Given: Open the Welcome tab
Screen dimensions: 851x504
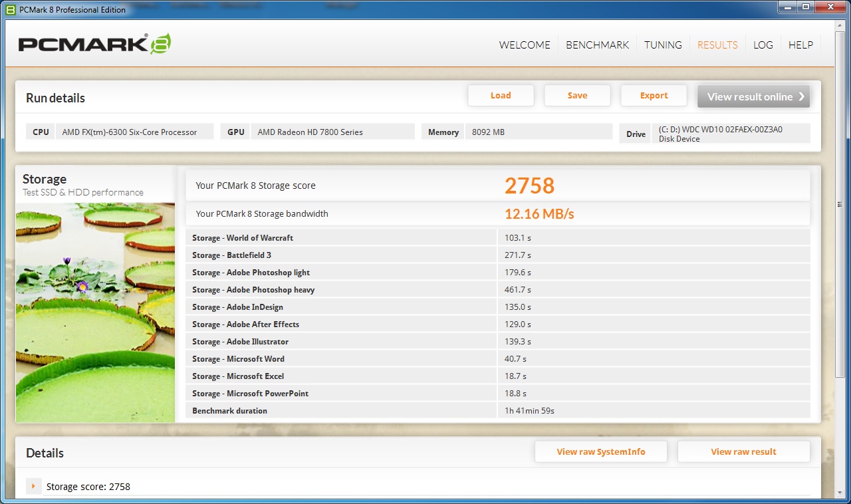Looking at the screenshot, I should (x=525, y=45).
